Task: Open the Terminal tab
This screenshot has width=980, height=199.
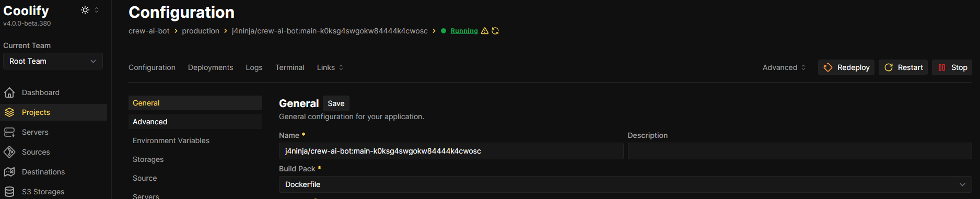Action: (x=290, y=67)
